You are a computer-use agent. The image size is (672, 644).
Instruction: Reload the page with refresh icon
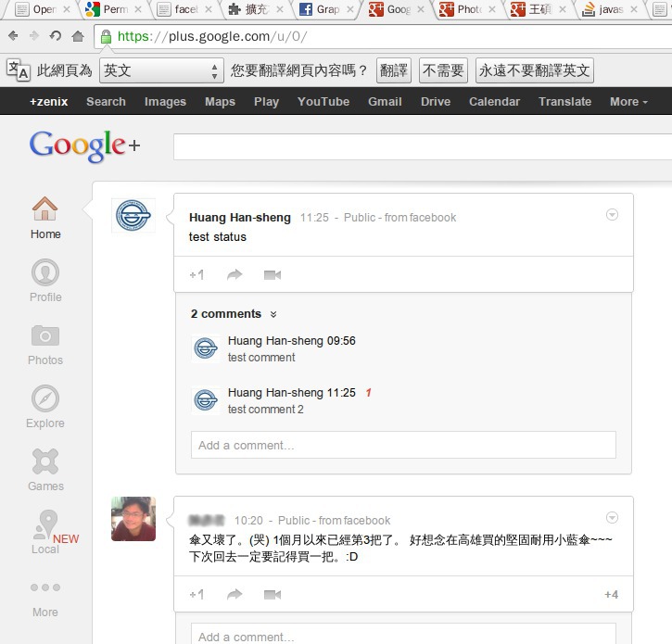pos(56,36)
